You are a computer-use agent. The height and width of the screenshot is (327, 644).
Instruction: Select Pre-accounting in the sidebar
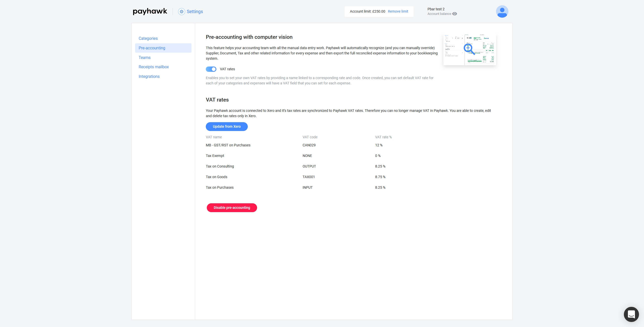pyautogui.click(x=163, y=48)
